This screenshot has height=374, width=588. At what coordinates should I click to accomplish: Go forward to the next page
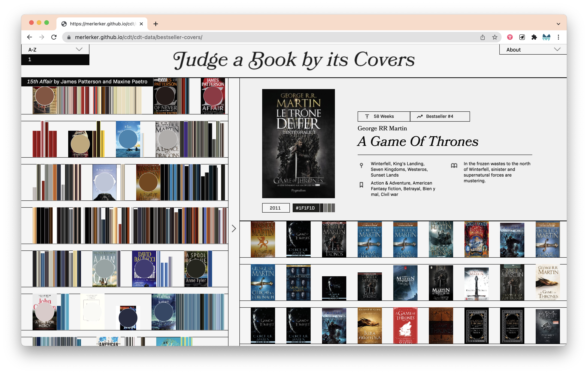42,37
